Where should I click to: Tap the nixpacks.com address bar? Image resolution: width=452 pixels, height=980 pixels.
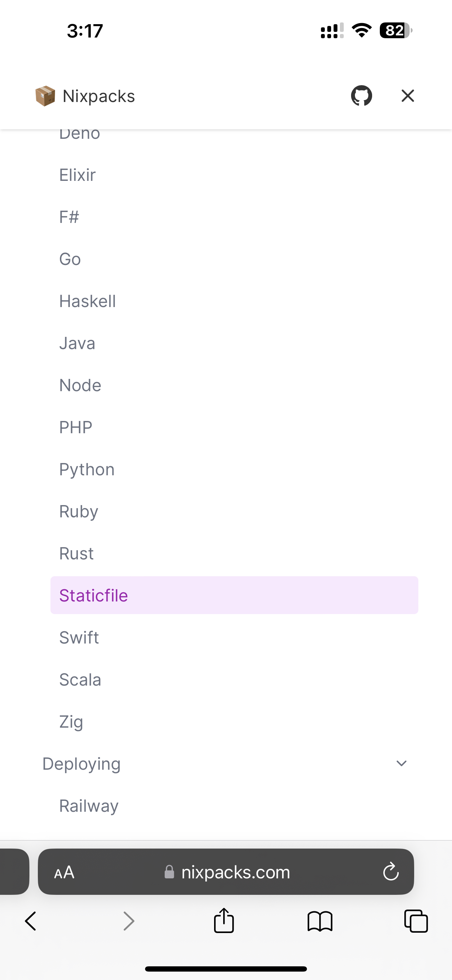[x=235, y=872]
